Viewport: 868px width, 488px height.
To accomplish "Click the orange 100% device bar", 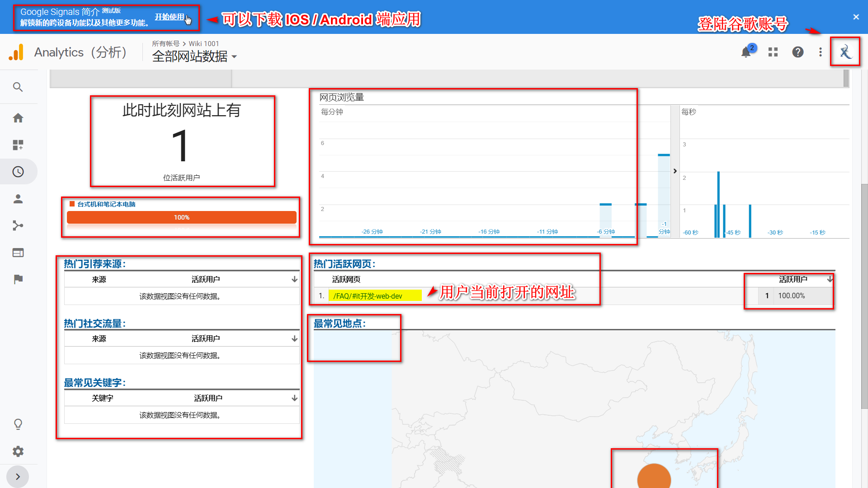I will point(182,217).
